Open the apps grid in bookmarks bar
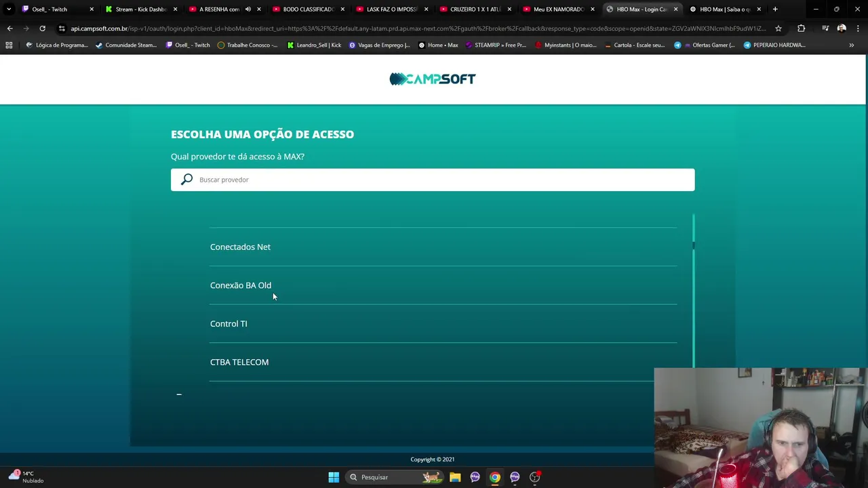 pyautogui.click(x=9, y=45)
